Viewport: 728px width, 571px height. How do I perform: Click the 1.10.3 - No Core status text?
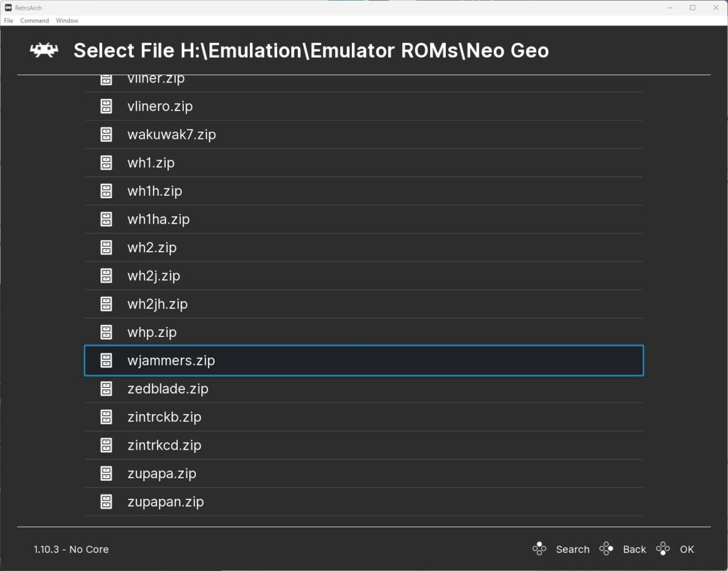71,549
